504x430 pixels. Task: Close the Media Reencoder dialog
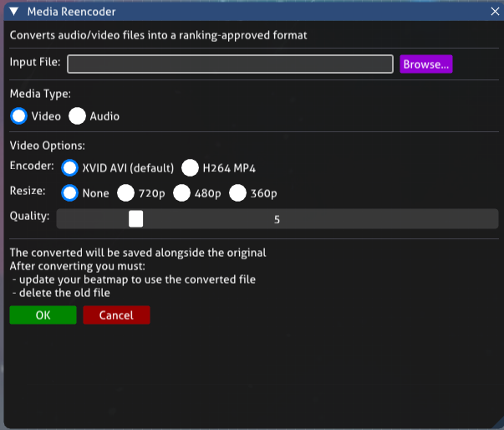pyautogui.click(x=492, y=12)
